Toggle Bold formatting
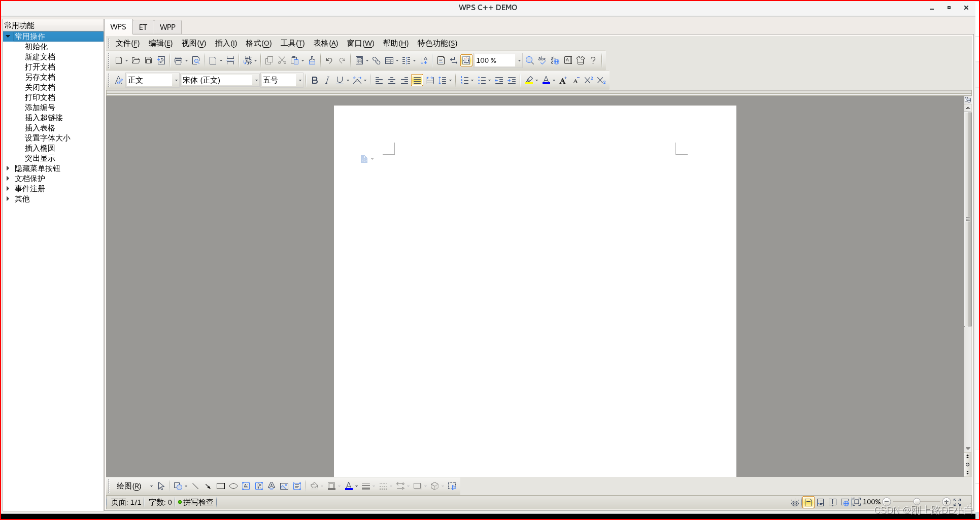This screenshot has height=520, width=980. coord(315,80)
